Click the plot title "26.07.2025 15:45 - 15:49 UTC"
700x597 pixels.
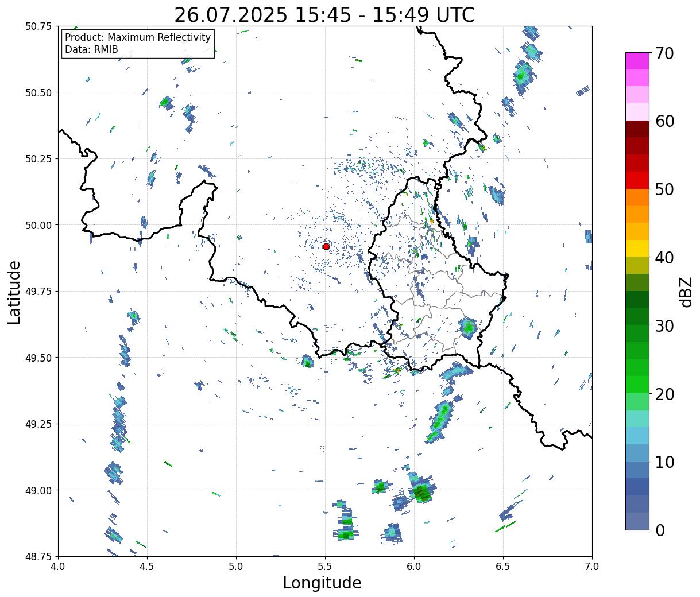coord(324,15)
